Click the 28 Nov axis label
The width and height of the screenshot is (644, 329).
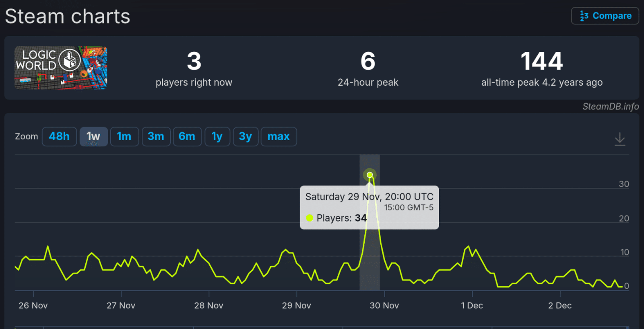pos(208,305)
